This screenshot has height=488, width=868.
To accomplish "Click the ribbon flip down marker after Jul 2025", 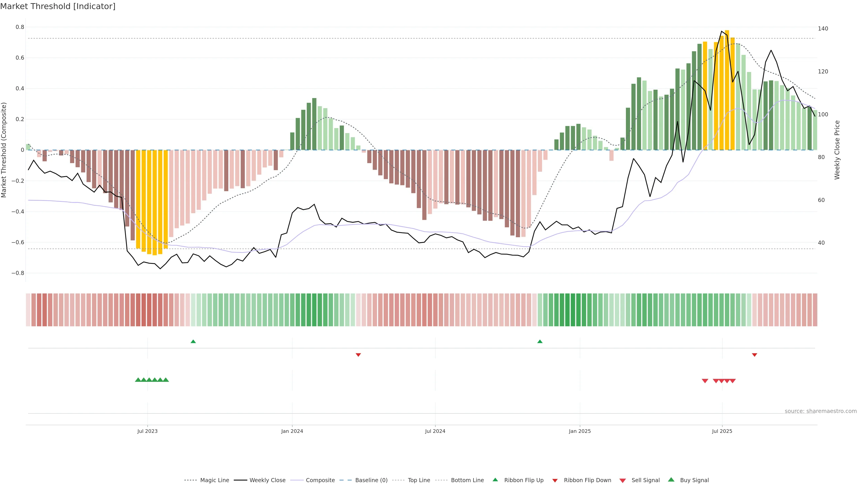I will pyautogui.click(x=755, y=355).
